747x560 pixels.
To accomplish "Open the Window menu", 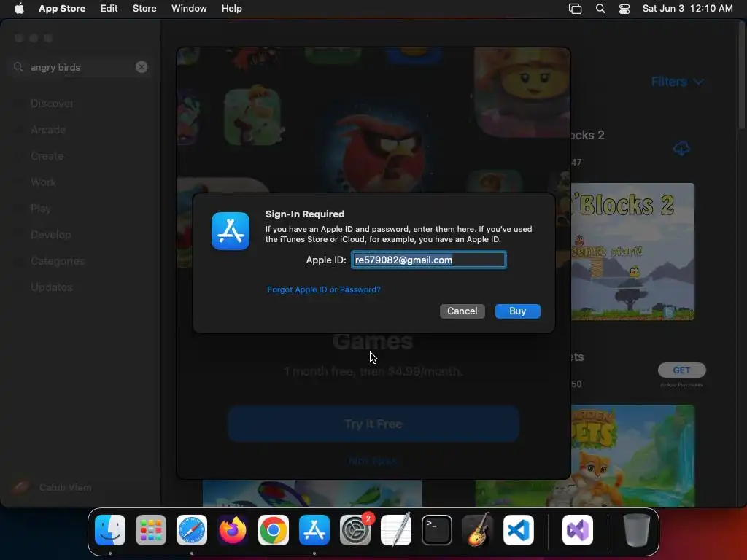I will (x=189, y=9).
